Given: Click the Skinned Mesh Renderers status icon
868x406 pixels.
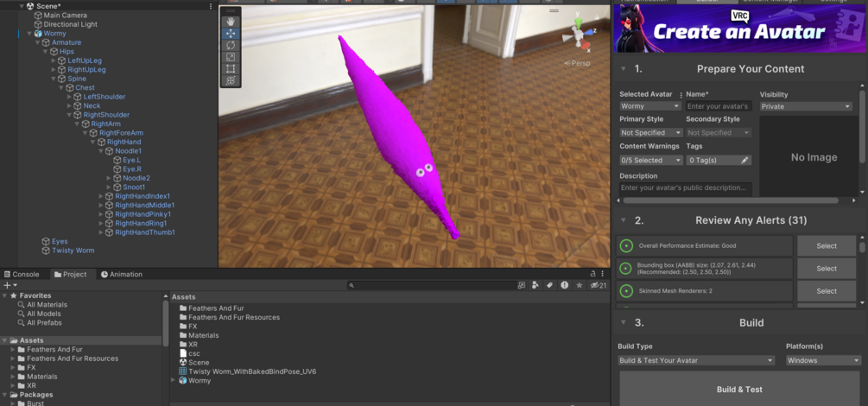Looking at the screenshot, I should click(626, 291).
